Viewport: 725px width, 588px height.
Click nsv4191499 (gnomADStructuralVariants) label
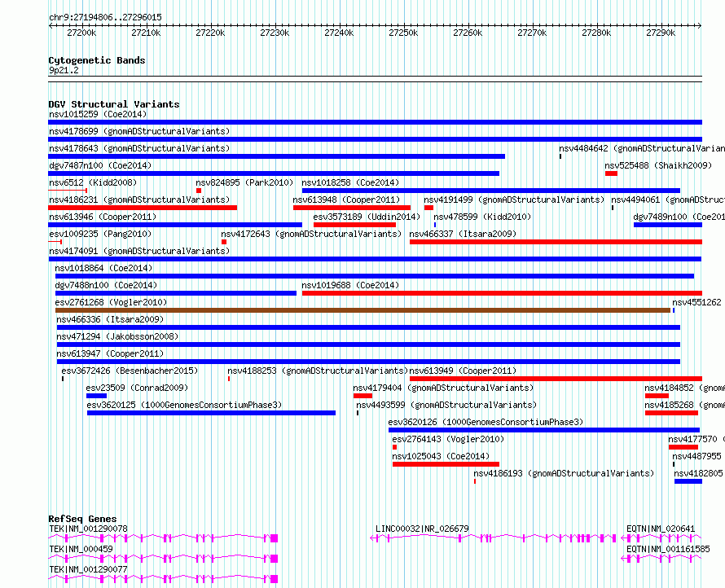click(x=514, y=200)
